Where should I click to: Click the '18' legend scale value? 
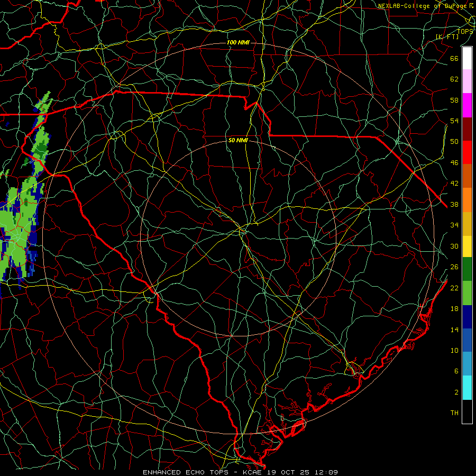coord(454,309)
